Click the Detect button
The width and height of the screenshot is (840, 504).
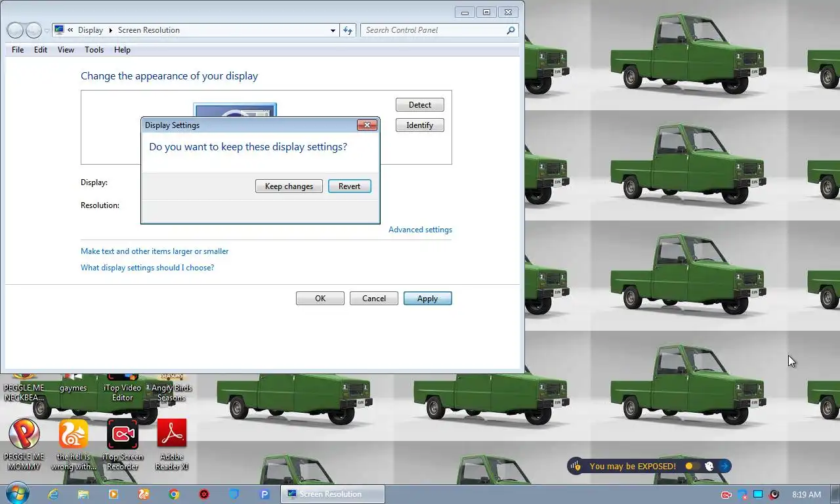point(420,105)
